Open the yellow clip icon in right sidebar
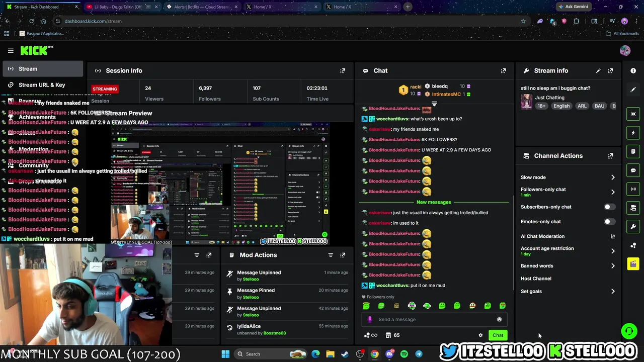Viewport: 644px width, 362px height. point(633,263)
